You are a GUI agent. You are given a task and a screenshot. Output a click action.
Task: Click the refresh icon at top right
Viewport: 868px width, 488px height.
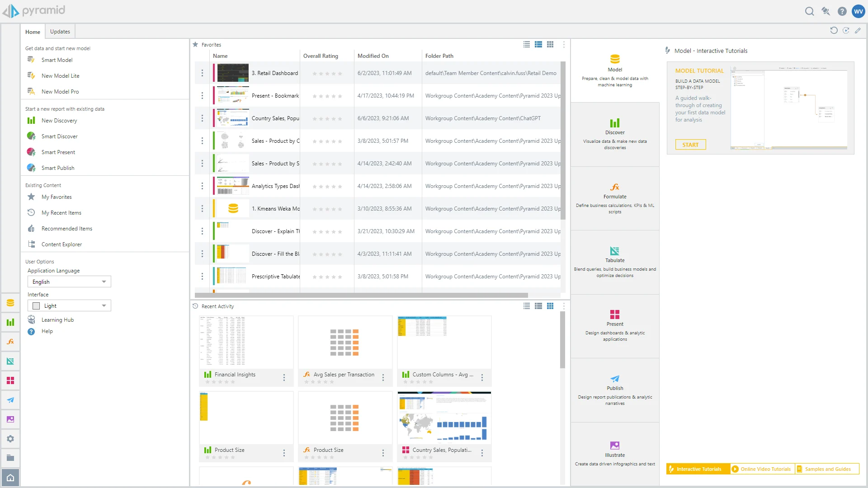834,31
